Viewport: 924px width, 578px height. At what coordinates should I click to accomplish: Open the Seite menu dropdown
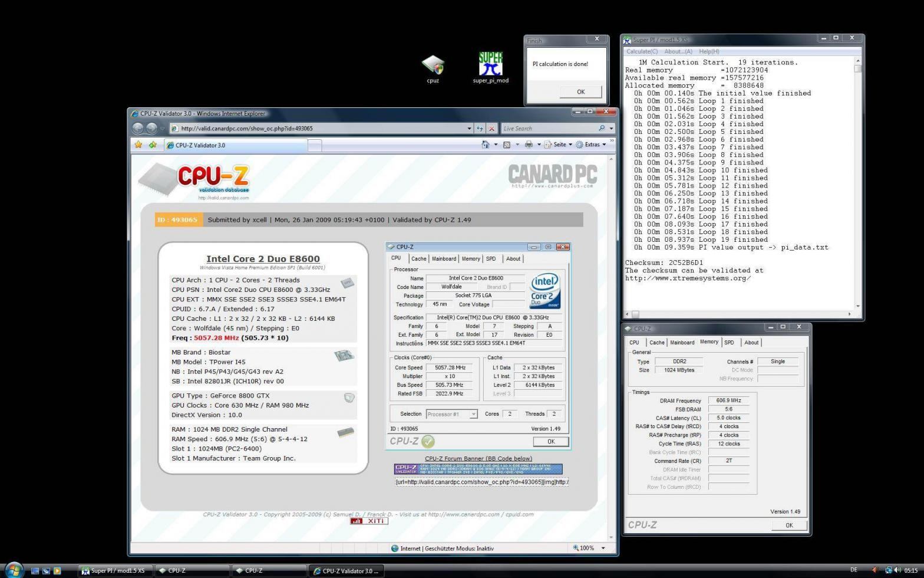[558, 144]
